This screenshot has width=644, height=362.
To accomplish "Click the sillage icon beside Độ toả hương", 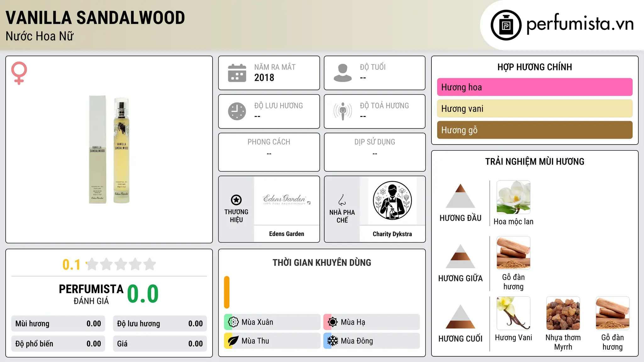I will [342, 111].
